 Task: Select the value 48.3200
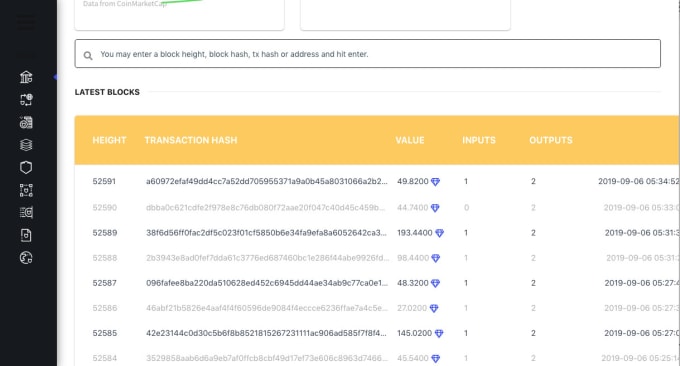pos(412,283)
